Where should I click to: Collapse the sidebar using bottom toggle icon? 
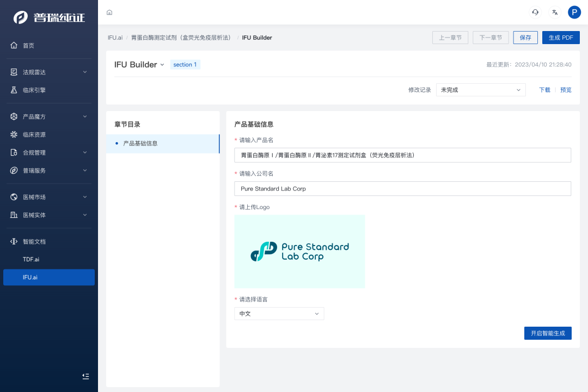pyautogui.click(x=85, y=376)
